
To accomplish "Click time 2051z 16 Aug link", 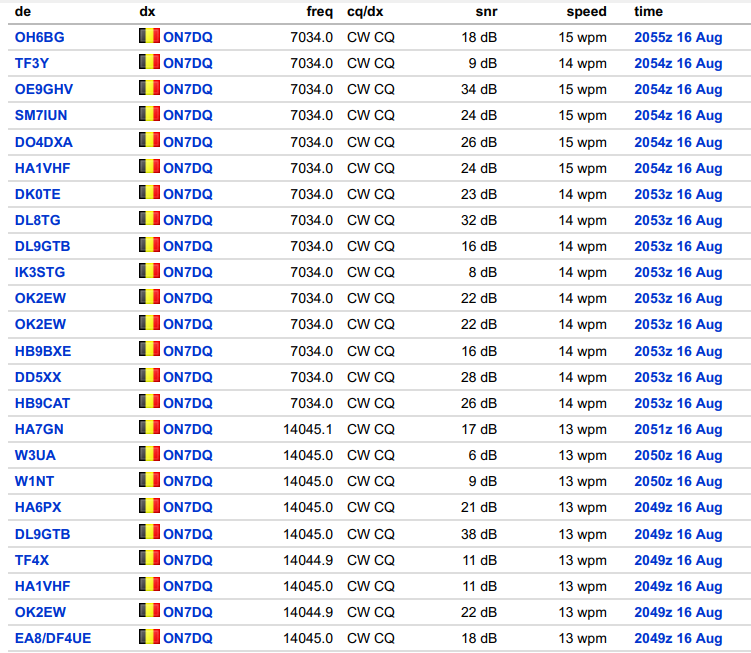I will (x=678, y=429).
